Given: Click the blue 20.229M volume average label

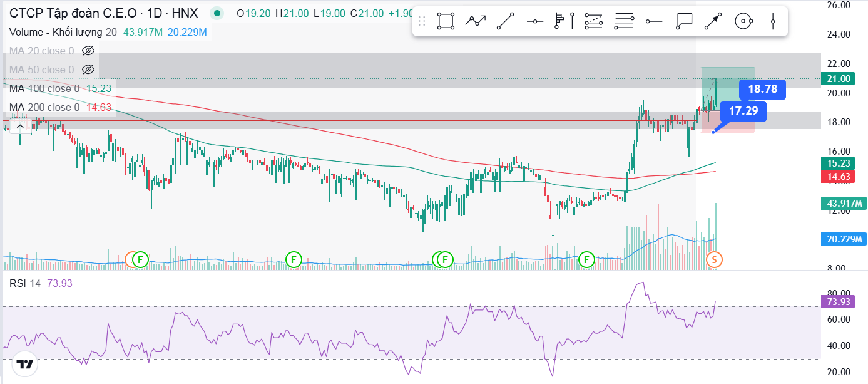Looking at the screenshot, I should click(x=842, y=239).
